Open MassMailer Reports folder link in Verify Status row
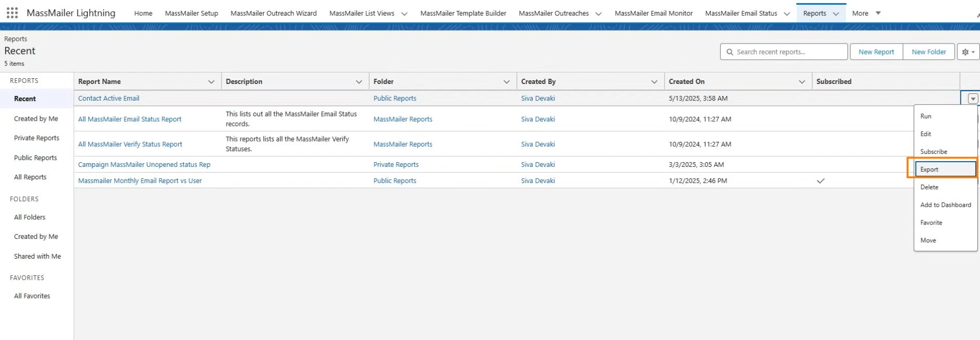The image size is (980, 340). coord(403,144)
